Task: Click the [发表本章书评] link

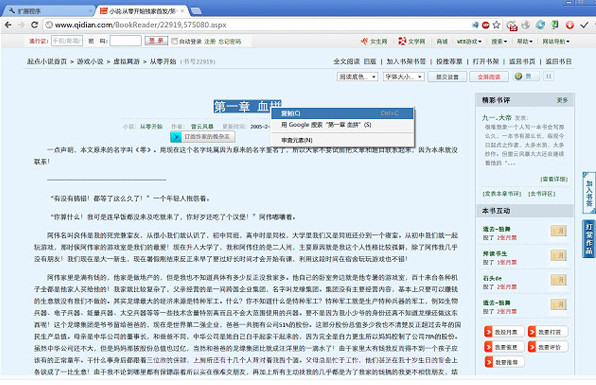Action: click(x=502, y=194)
